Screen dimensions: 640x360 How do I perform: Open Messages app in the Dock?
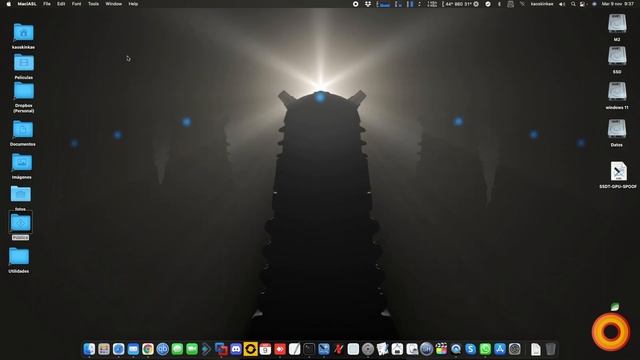pyautogui.click(x=177, y=349)
